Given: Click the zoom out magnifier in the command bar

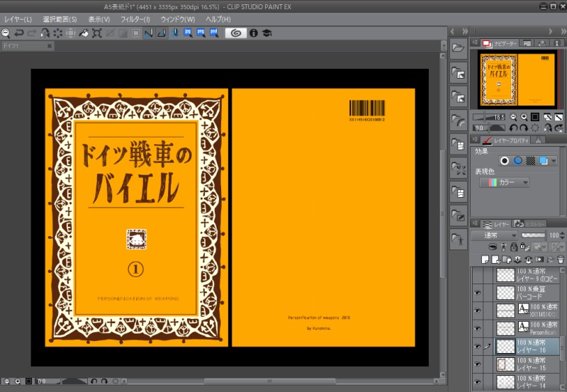Looking at the screenshot, I should coord(6,33).
